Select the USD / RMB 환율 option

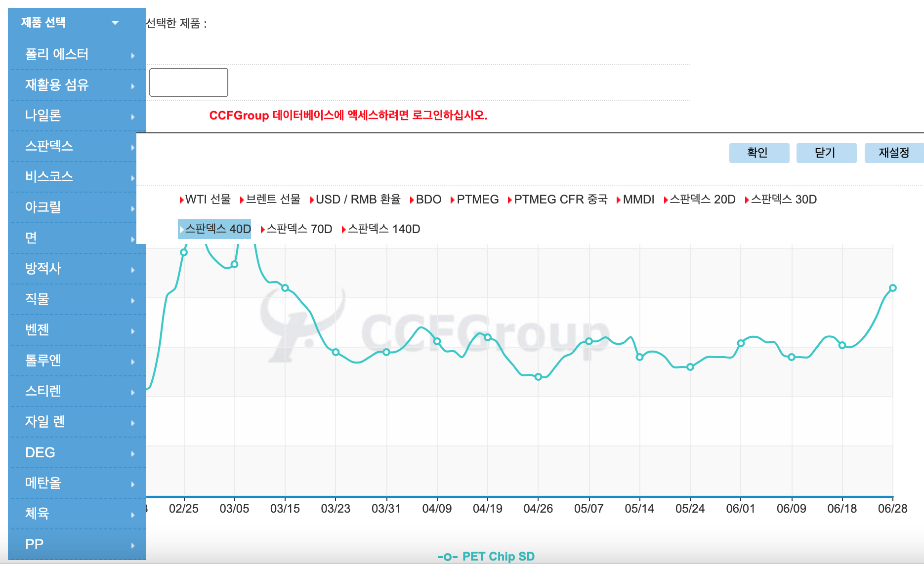(355, 200)
